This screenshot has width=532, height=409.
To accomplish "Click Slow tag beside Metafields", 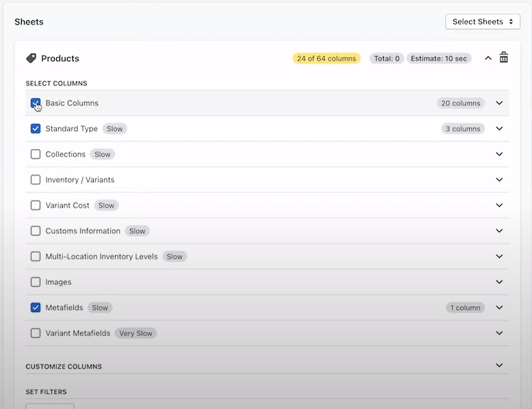I will point(100,308).
